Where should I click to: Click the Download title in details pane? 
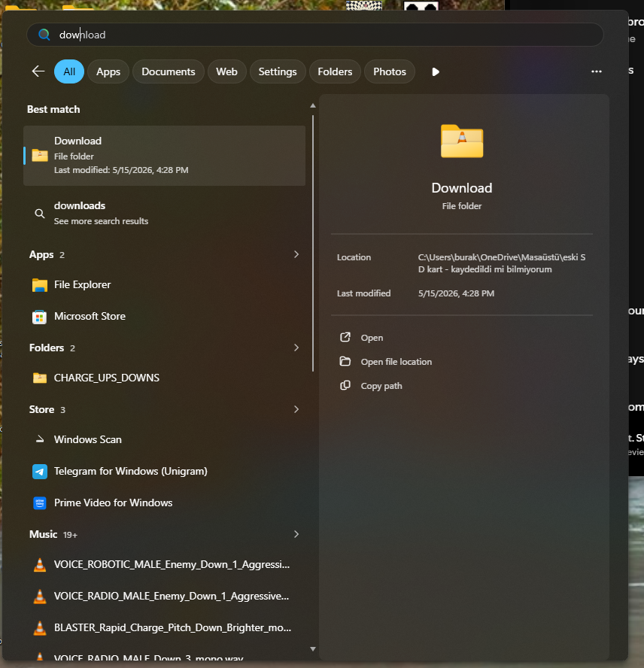pyautogui.click(x=462, y=188)
